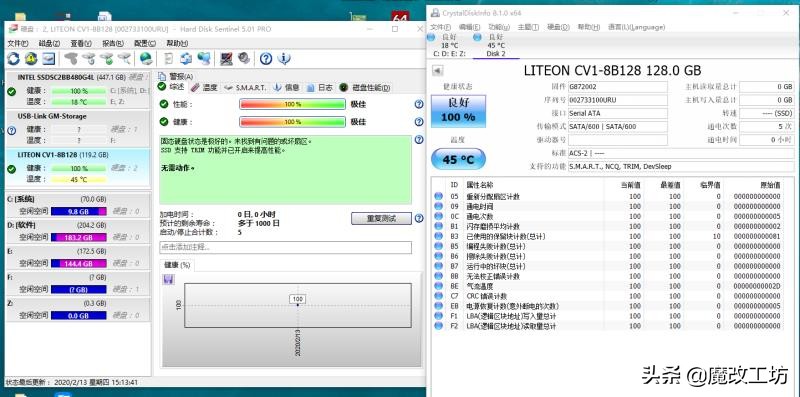Click the green check icon on INTEL SSDSC2BB480G4L
The height and width of the screenshot is (397, 800).
tap(11, 92)
